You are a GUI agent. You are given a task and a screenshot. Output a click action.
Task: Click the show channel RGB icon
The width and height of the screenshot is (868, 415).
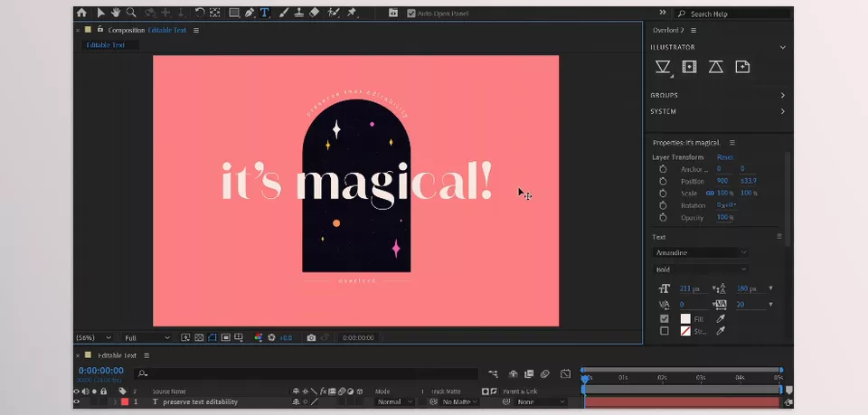pos(258,337)
